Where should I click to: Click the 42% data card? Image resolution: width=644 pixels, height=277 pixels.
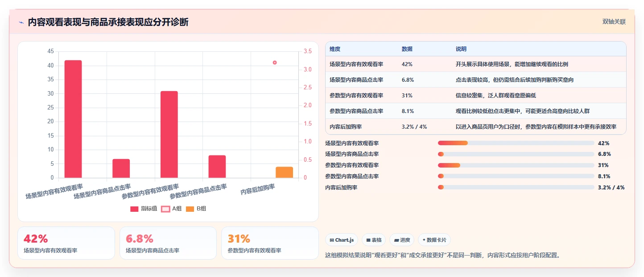point(66,243)
